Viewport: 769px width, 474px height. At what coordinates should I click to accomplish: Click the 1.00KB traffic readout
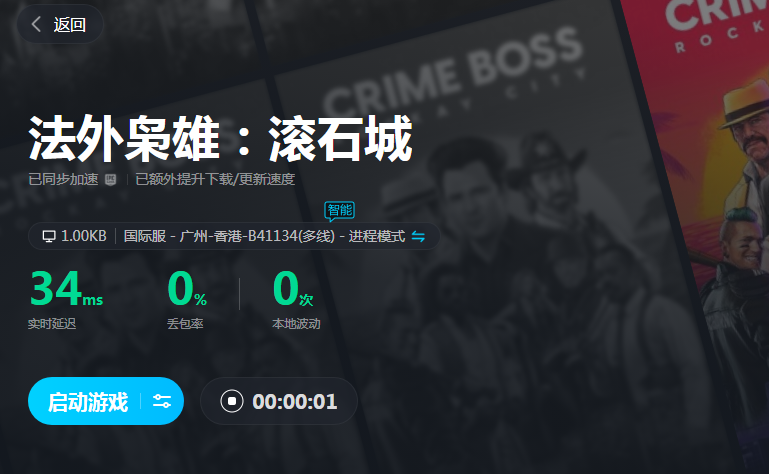click(83, 236)
